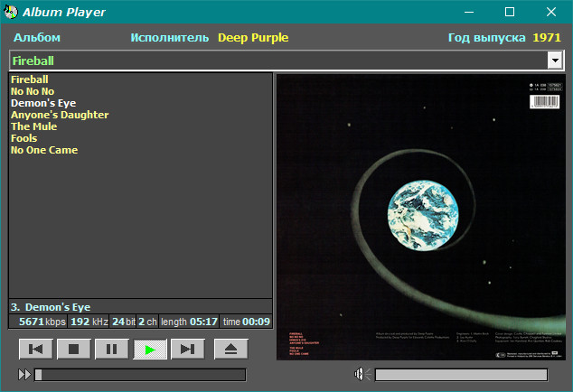
Task: Select the track "No One Came"
Action: (x=44, y=150)
